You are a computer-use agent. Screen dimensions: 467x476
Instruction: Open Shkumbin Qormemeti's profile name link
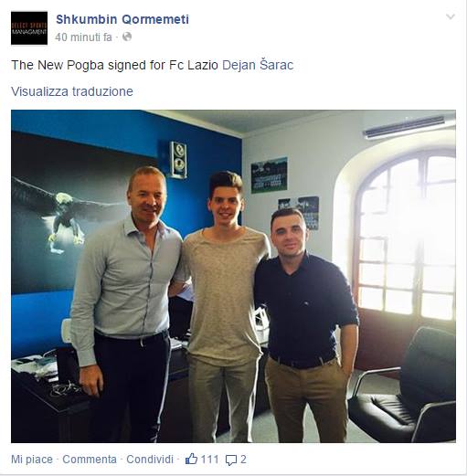tap(122, 19)
